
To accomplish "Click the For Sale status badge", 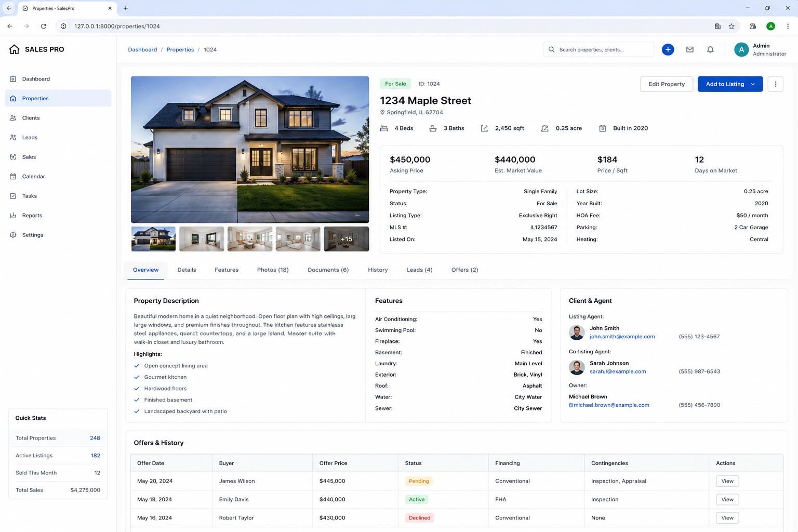I will pos(395,84).
